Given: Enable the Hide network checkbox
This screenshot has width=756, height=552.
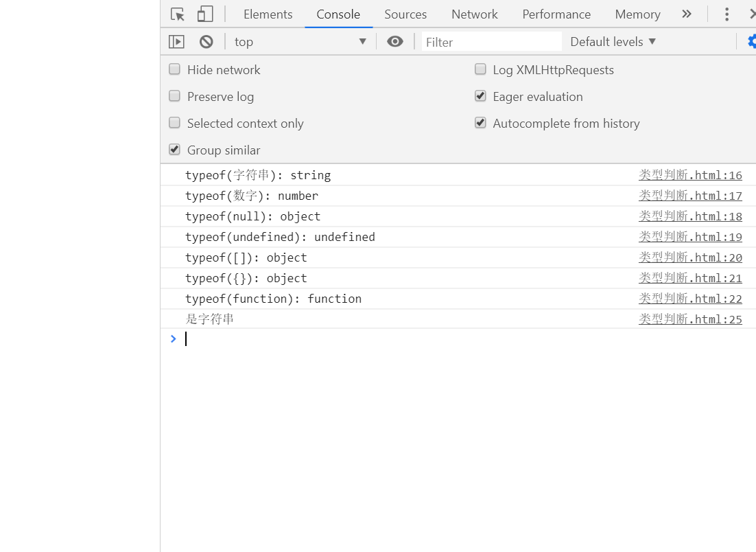Looking at the screenshot, I should point(174,69).
